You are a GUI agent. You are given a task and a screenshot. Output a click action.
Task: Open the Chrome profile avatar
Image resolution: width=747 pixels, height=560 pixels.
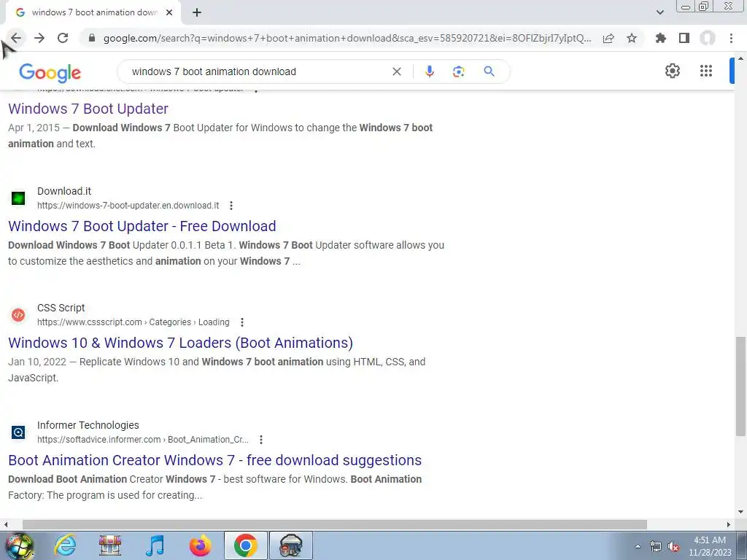708,38
